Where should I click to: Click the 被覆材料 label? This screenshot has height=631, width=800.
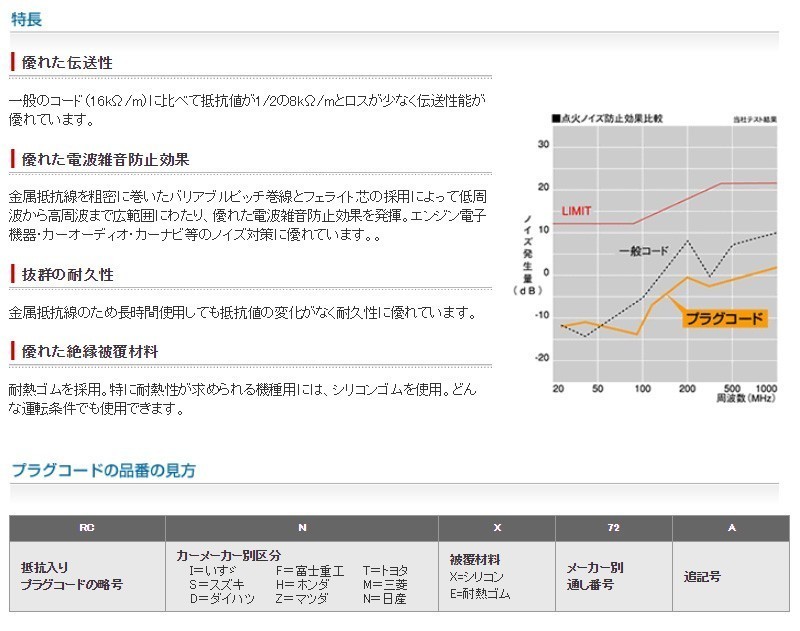click(474, 560)
